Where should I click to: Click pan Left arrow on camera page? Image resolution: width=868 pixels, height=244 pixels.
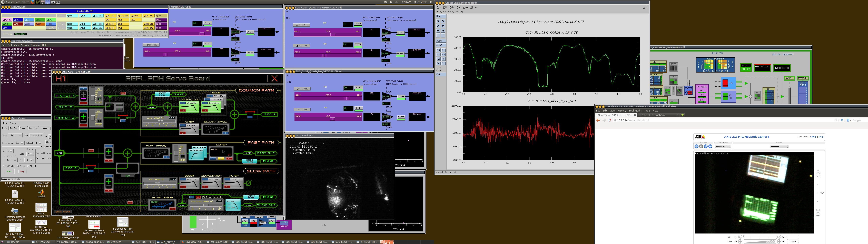click(x=740, y=237)
